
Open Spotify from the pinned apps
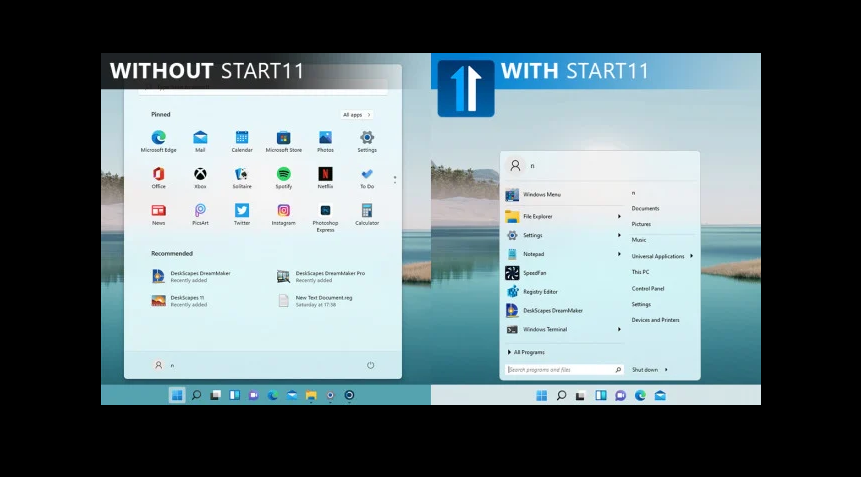284,175
